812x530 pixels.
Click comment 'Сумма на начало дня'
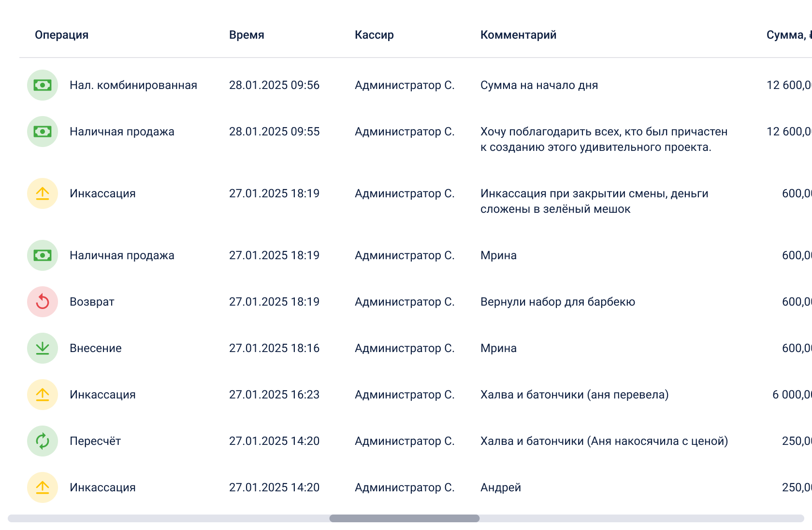[539, 85]
